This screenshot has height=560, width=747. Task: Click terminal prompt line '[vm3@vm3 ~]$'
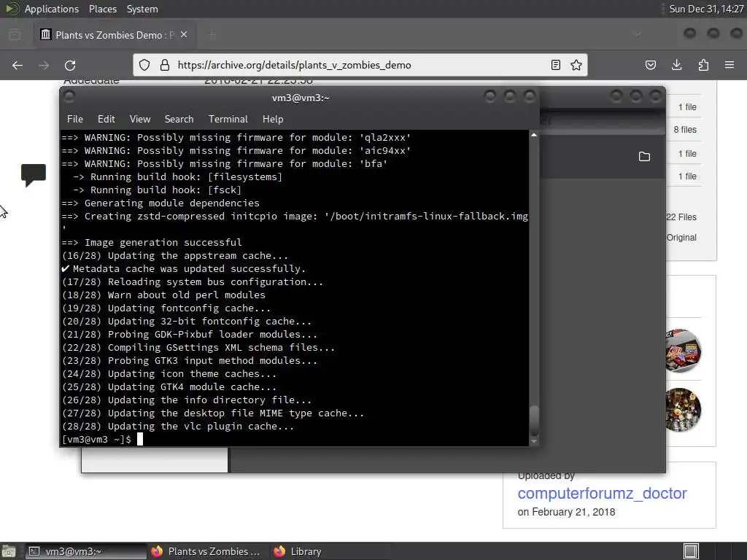pos(96,440)
